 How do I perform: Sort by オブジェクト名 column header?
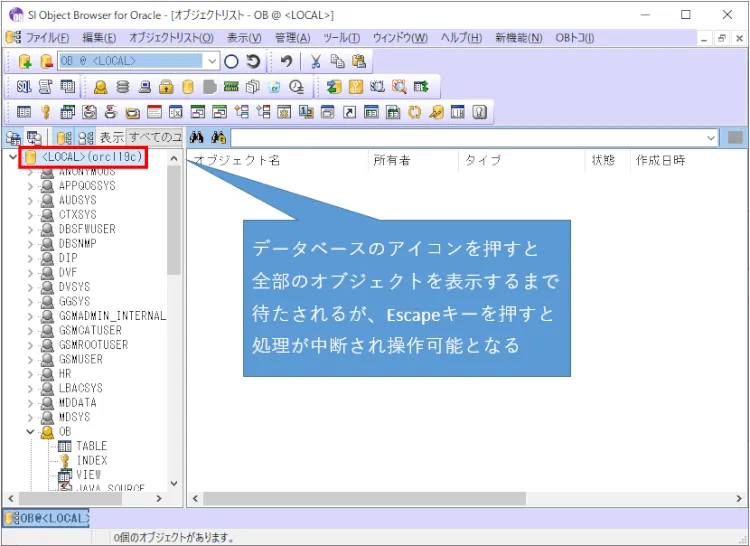point(277,160)
